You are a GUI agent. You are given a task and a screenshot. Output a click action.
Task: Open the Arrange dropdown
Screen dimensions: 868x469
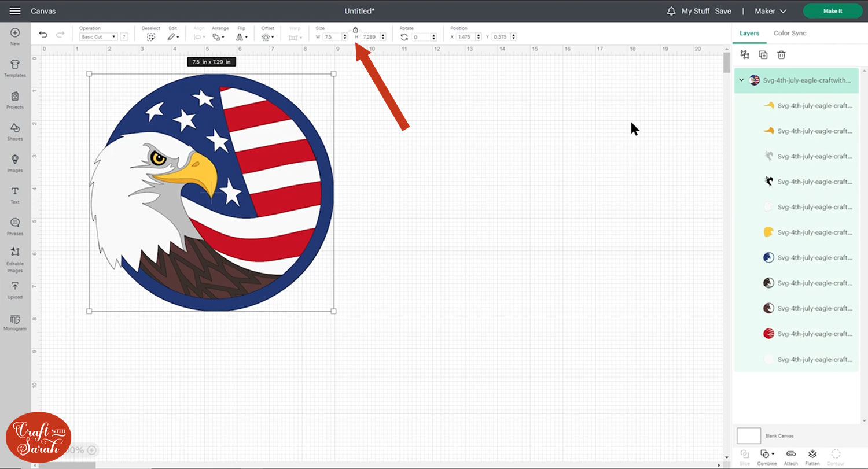point(219,36)
